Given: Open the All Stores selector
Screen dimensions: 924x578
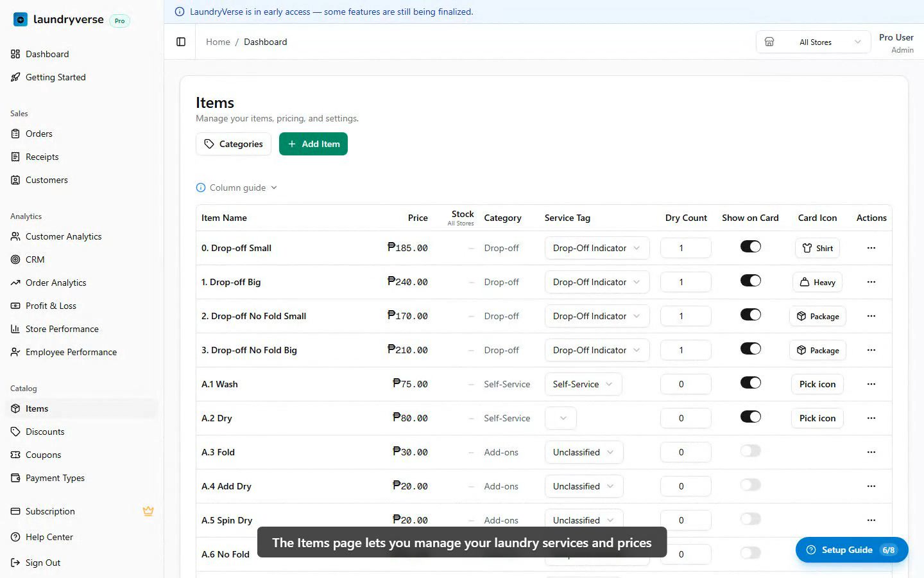Looking at the screenshot, I should pyautogui.click(x=813, y=42).
